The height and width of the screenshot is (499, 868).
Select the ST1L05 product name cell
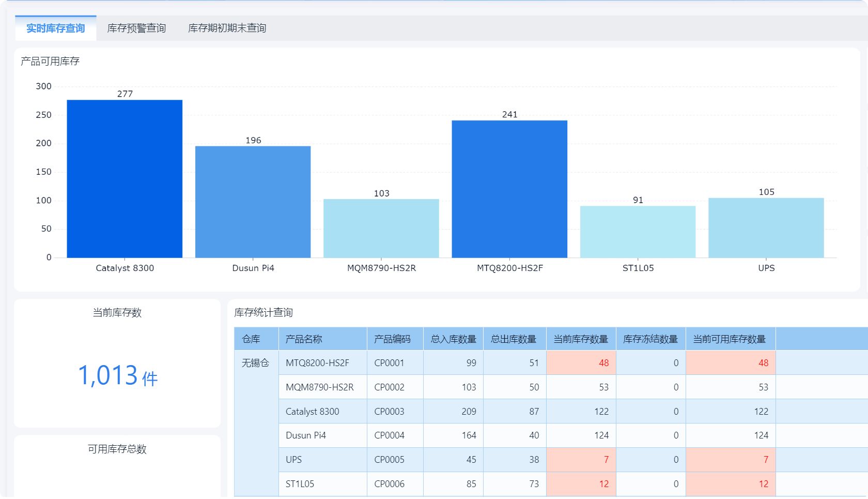click(x=323, y=484)
